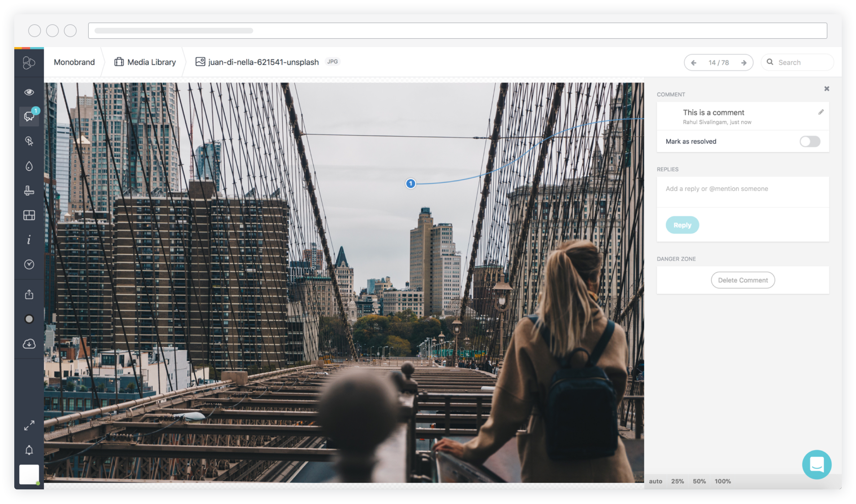The image size is (856, 504).
Task: Select the grid/layout icon in sidebar
Action: point(29,215)
